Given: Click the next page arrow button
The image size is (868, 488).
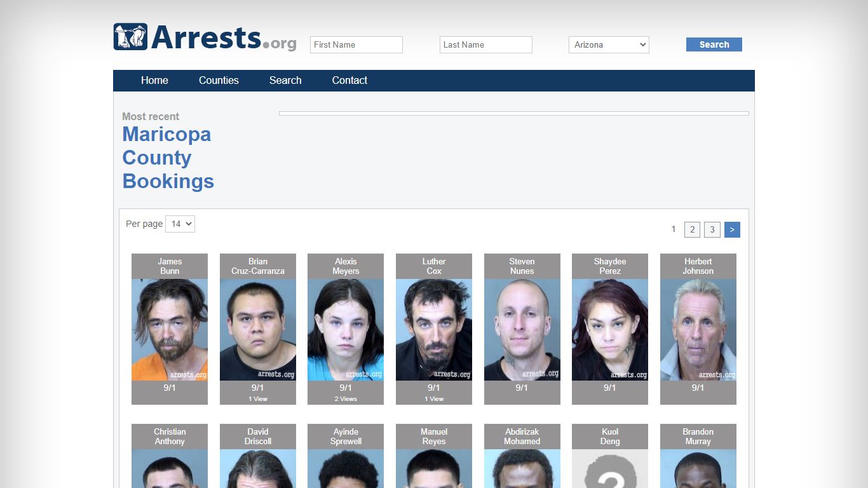Looking at the screenshot, I should [732, 229].
